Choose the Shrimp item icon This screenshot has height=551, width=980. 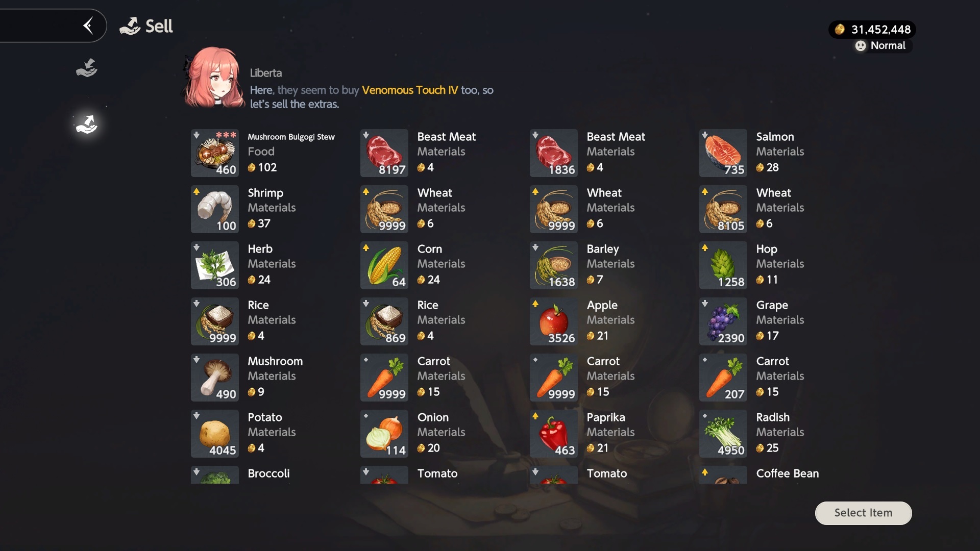(x=215, y=209)
